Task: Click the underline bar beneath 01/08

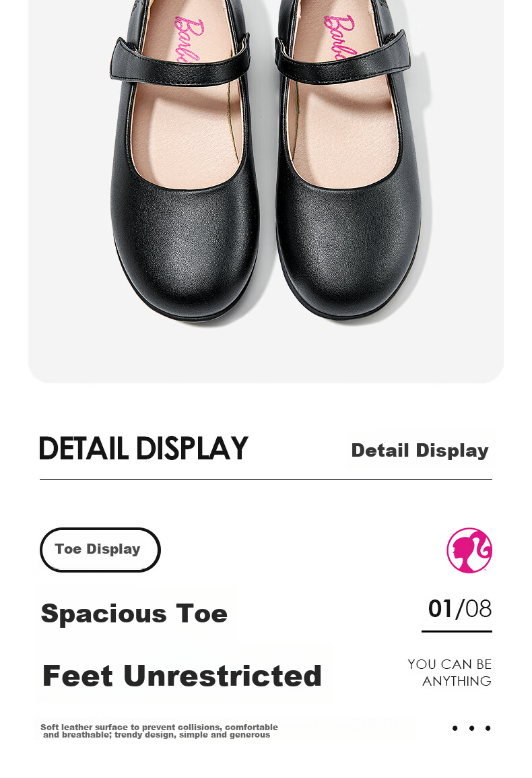Action: pyautogui.click(x=457, y=631)
